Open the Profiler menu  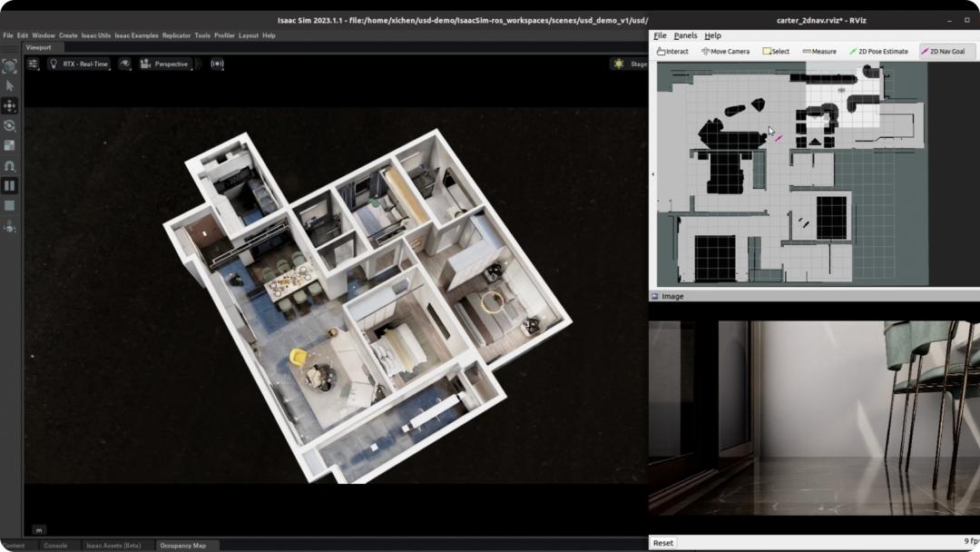point(224,35)
